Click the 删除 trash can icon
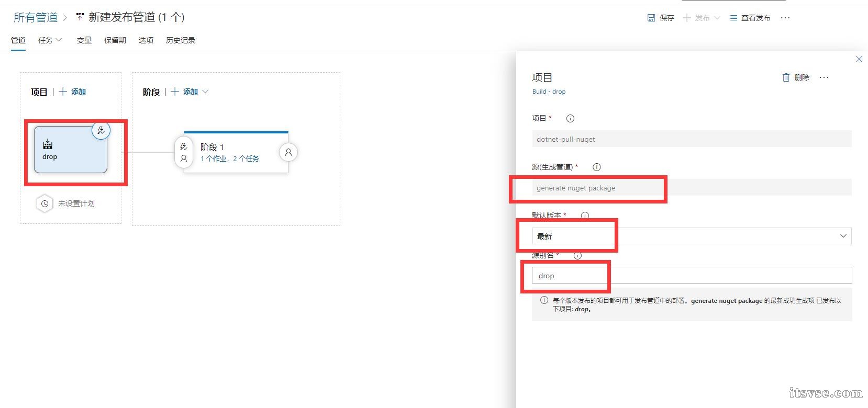The image size is (868, 408). click(x=786, y=77)
